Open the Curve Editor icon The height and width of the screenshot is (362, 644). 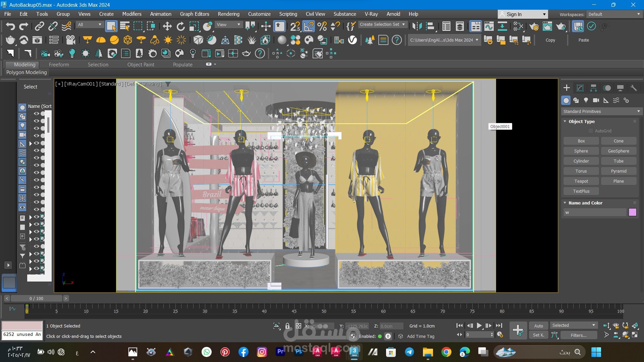point(489,26)
